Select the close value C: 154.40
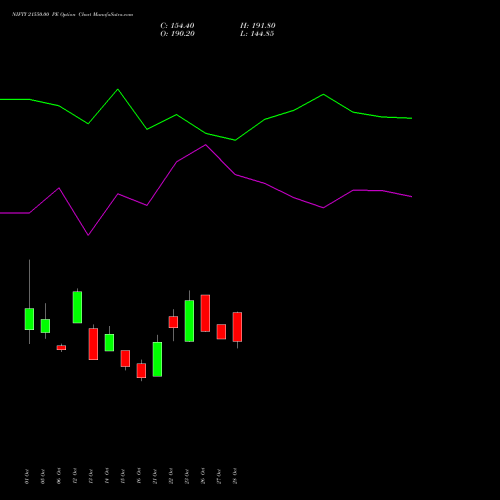This screenshot has height=500, width=500. (x=177, y=26)
